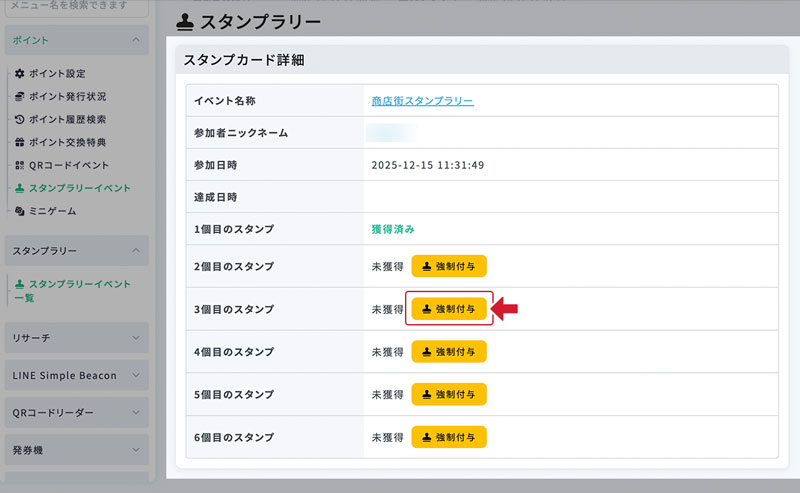Open the 商店街スタンプラリー event link
Screen dimensions: 800x493
click(422, 101)
